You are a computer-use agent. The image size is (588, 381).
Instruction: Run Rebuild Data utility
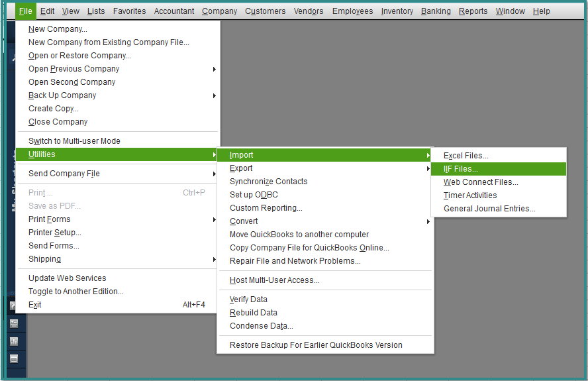tap(254, 313)
